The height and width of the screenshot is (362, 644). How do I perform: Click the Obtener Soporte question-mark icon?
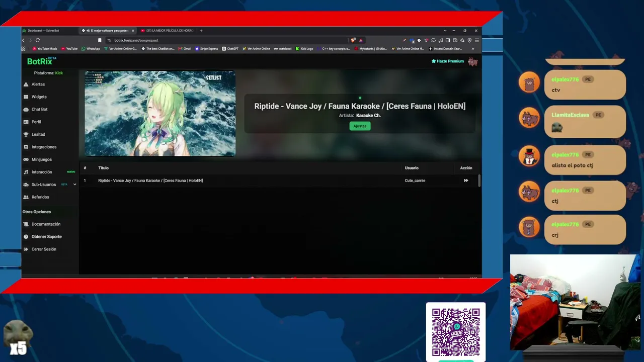(26, 237)
